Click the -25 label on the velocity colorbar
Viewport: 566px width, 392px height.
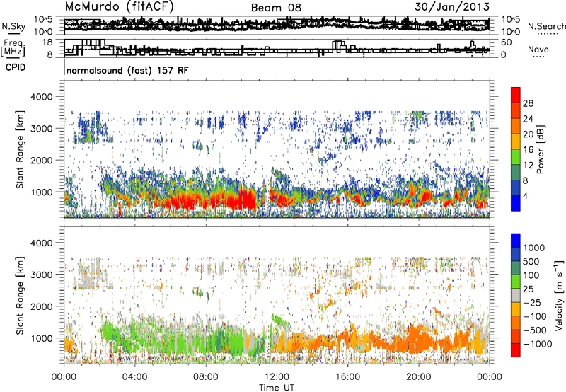pyautogui.click(x=531, y=302)
